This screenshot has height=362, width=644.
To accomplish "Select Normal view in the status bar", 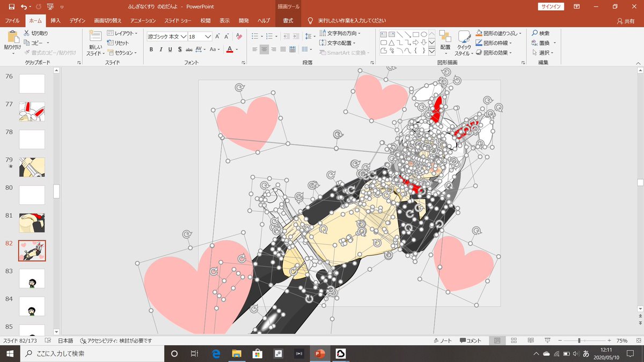I will (497, 341).
